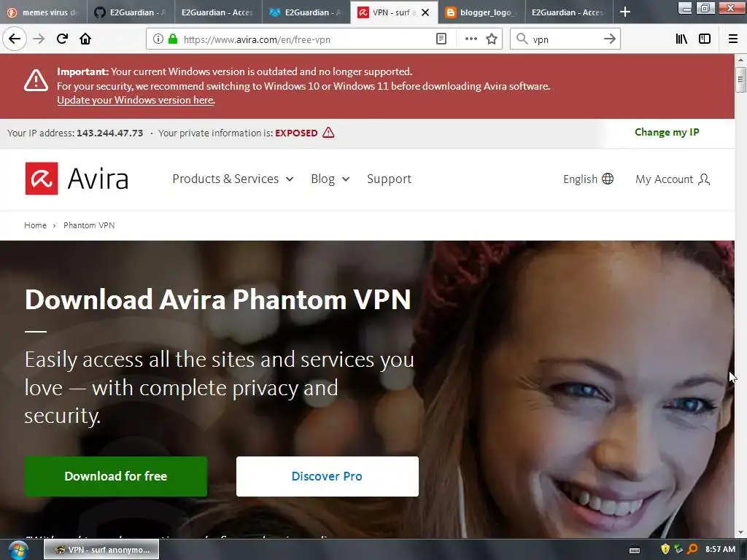Image resolution: width=747 pixels, height=560 pixels.
Task: Switch to the blogger_logo tab
Action: click(481, 12)
